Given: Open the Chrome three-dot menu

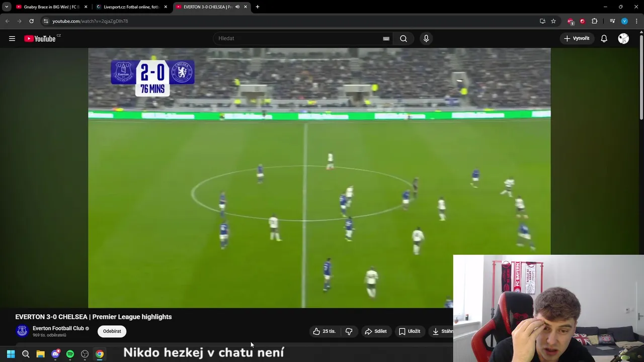Looking at the screenshot, I should coord(637,21).
